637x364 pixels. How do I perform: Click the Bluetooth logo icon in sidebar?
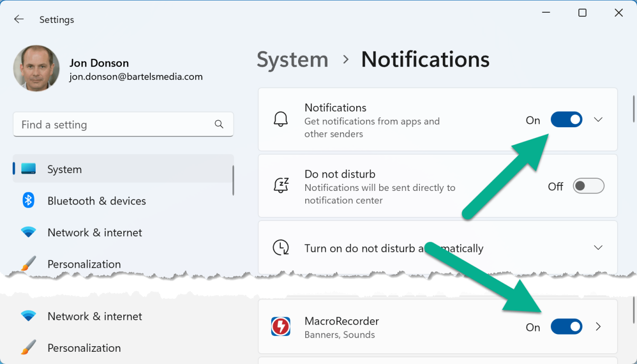pyautogui.click(x=29, y=201)
